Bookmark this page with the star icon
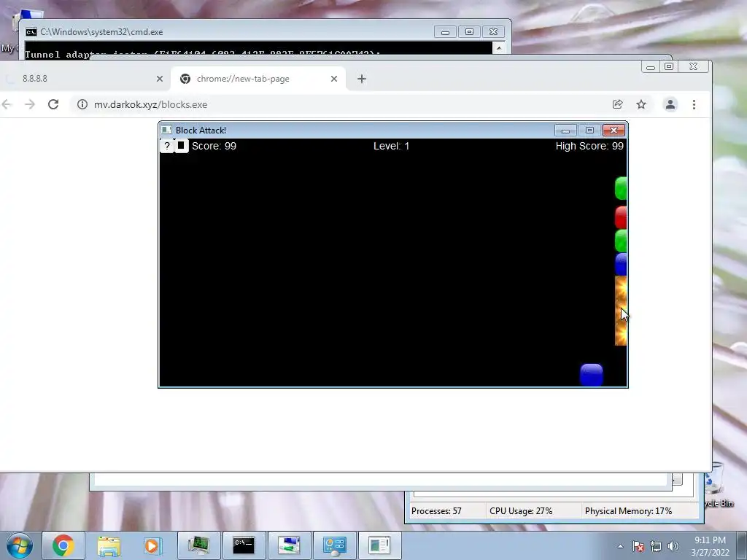 click(x=641, y=104)
